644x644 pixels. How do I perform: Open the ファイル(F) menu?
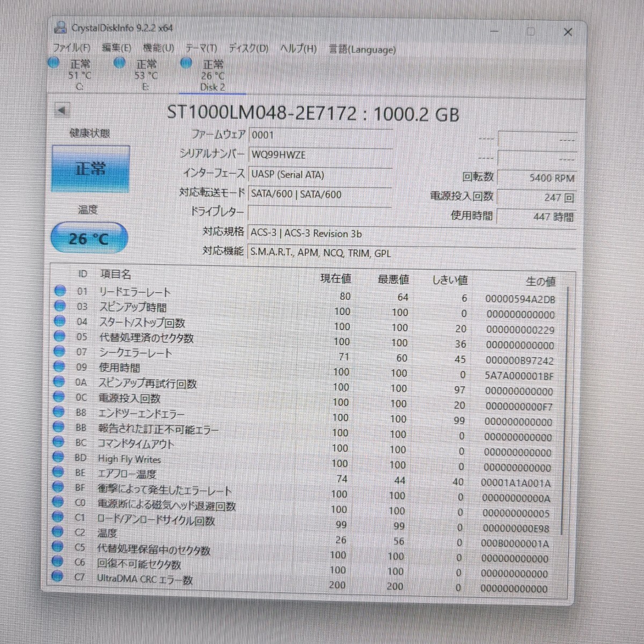(71, 48)
